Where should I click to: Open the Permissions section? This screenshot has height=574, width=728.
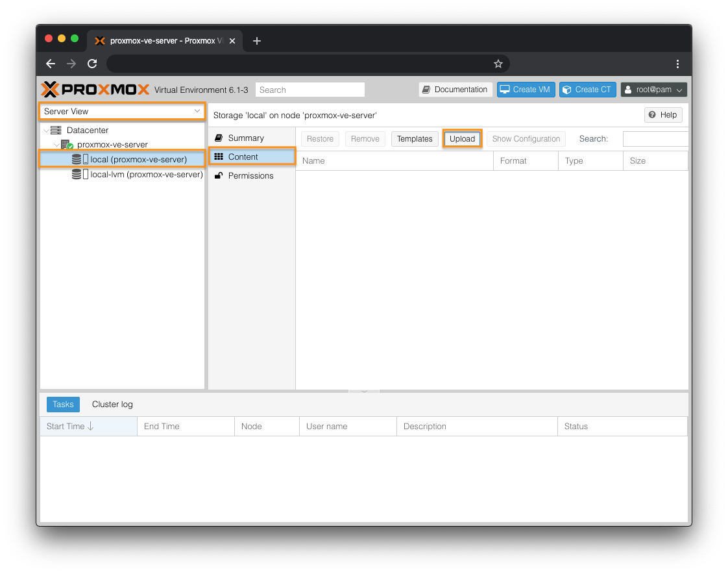(x=252, y=176)
